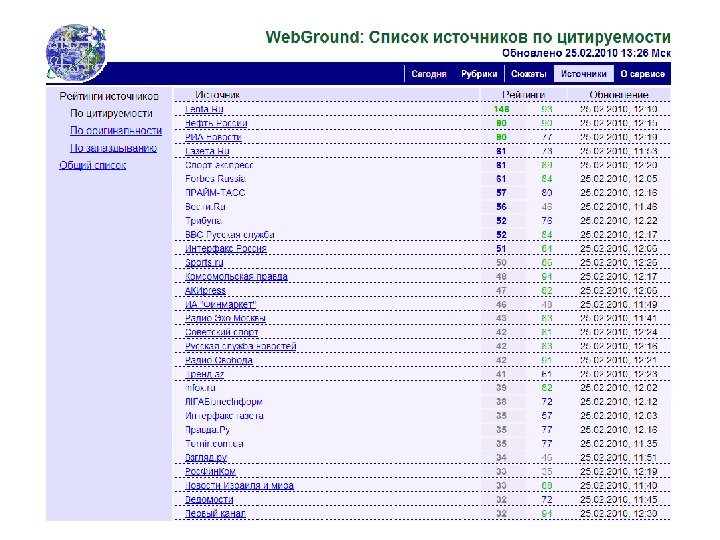720x540 pixels.
Task: Click Тренд.az rating value 41
Action: click(x=501, y=374)
